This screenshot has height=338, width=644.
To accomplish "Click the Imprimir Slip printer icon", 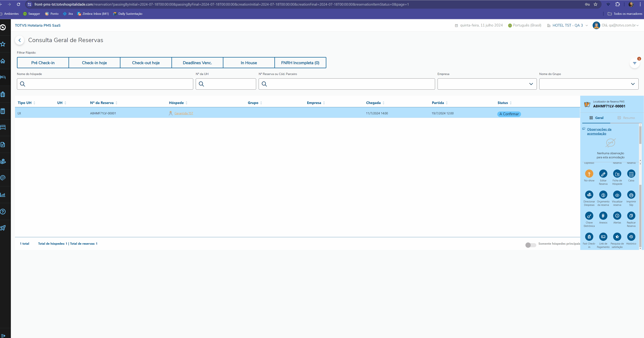I will [x=631, y=195].
